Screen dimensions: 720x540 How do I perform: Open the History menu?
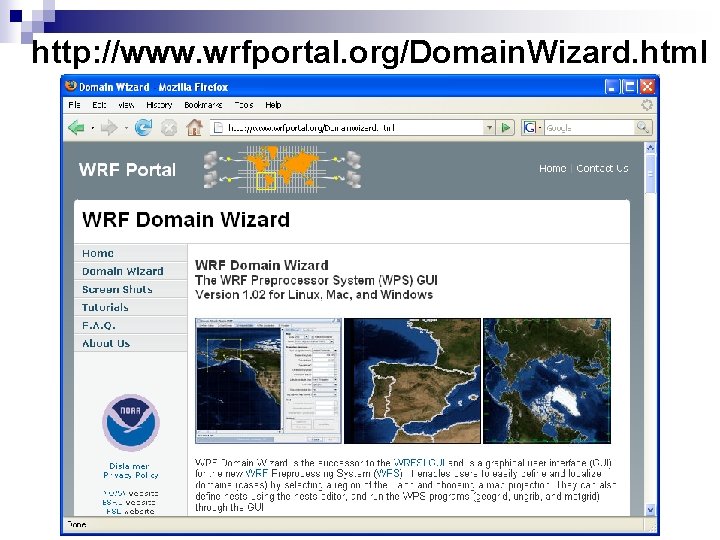coord(159,105)
